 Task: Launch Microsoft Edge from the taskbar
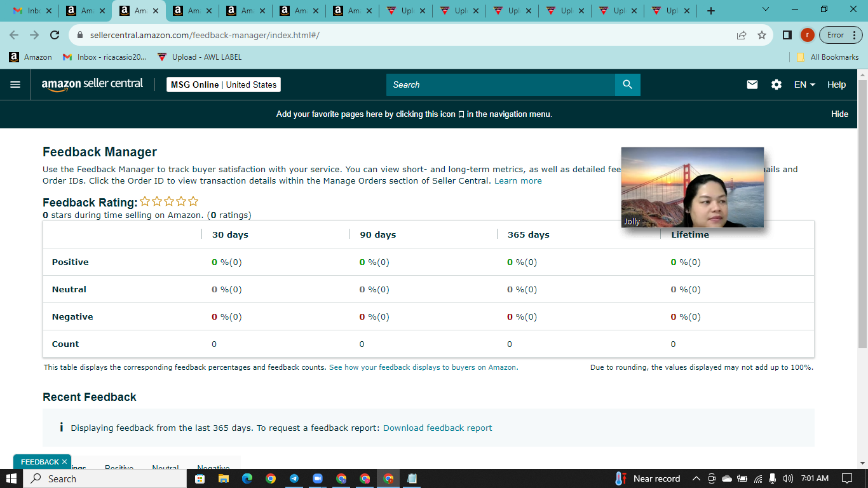pyautogui.click(x=247, y=478)
